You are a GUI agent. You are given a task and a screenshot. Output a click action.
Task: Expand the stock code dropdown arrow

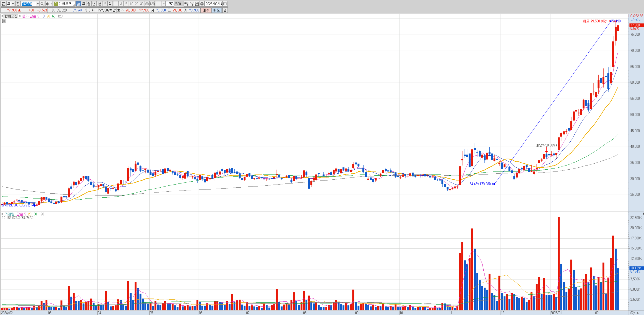37,4
